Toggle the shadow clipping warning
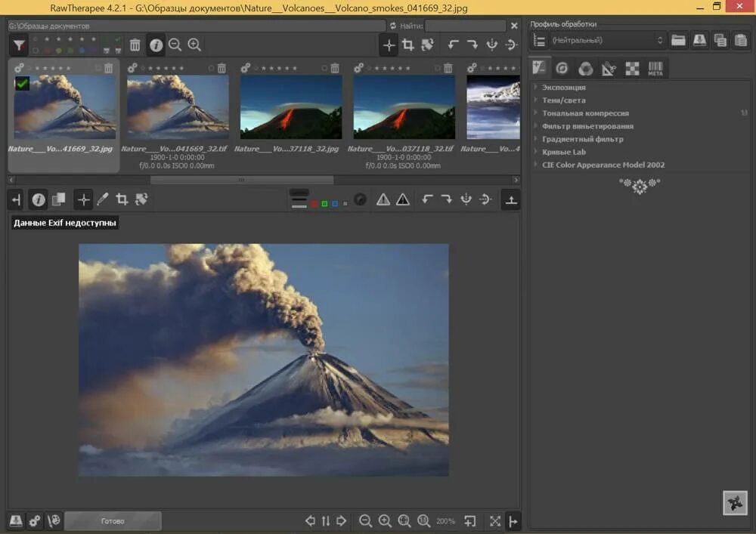The image size is (756, 534). [401, 199]
